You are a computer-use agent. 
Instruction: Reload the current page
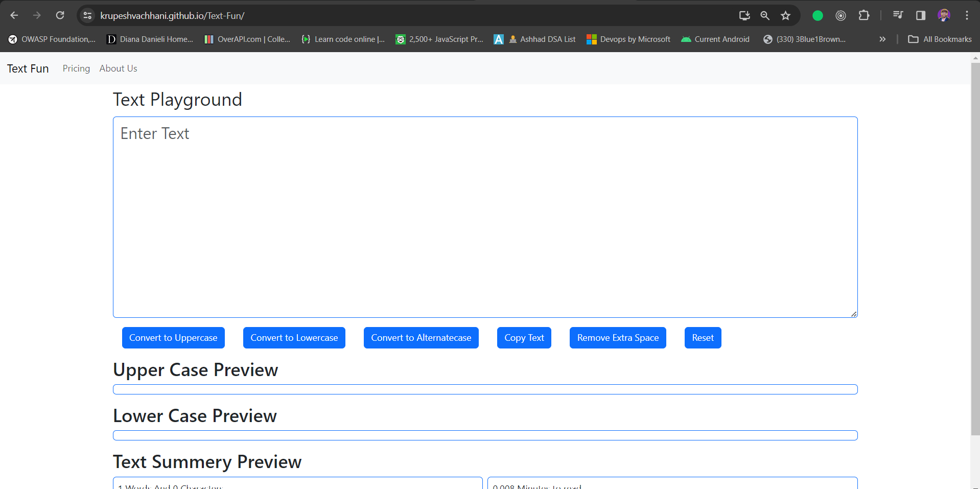pos(60,15)
